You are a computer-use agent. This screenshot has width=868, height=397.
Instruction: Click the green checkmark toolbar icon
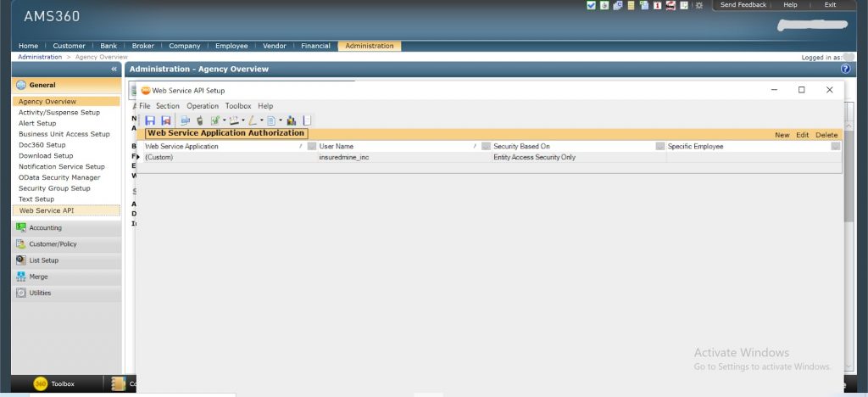(x=215, y=120)
